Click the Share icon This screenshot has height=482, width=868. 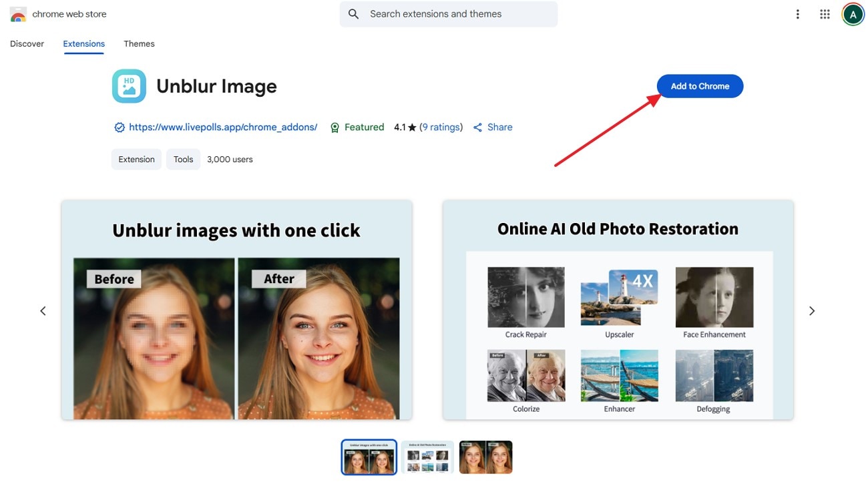pos(477,128)
